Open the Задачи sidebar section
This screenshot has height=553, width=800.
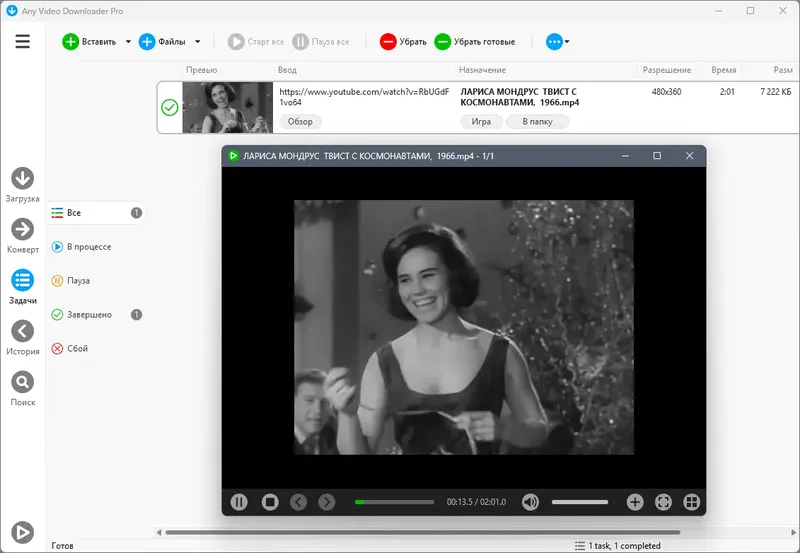(22, 287)
